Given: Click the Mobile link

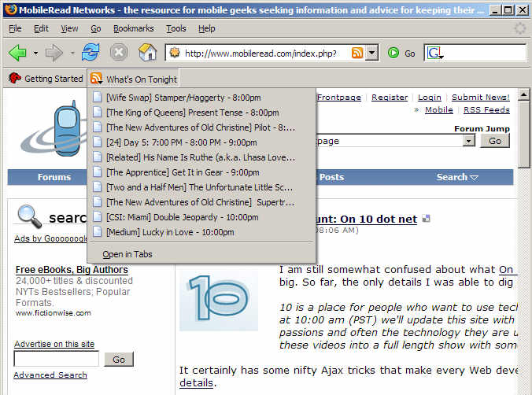Looking at the screenshot, I should 439,110.
